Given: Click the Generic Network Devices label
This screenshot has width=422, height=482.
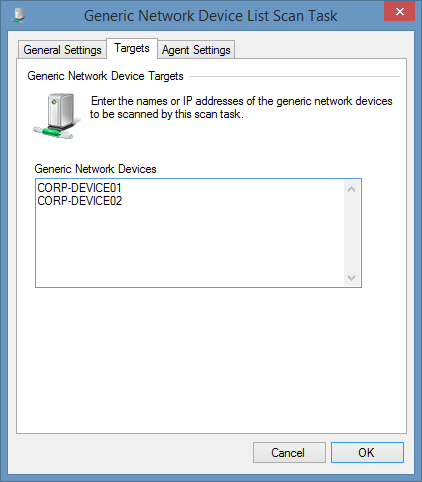Looking at the screenshot, I should 95,169.
